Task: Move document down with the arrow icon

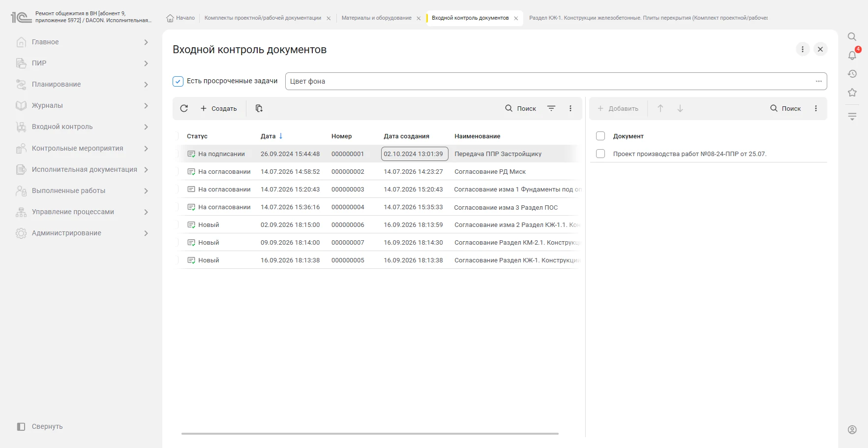Action: [x=680, y=108]
